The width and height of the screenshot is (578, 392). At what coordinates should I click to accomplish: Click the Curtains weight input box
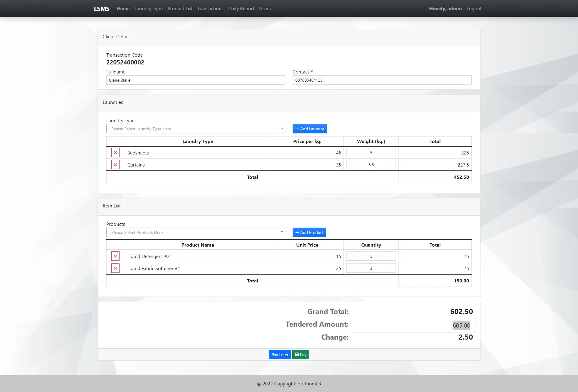(371, 165)
